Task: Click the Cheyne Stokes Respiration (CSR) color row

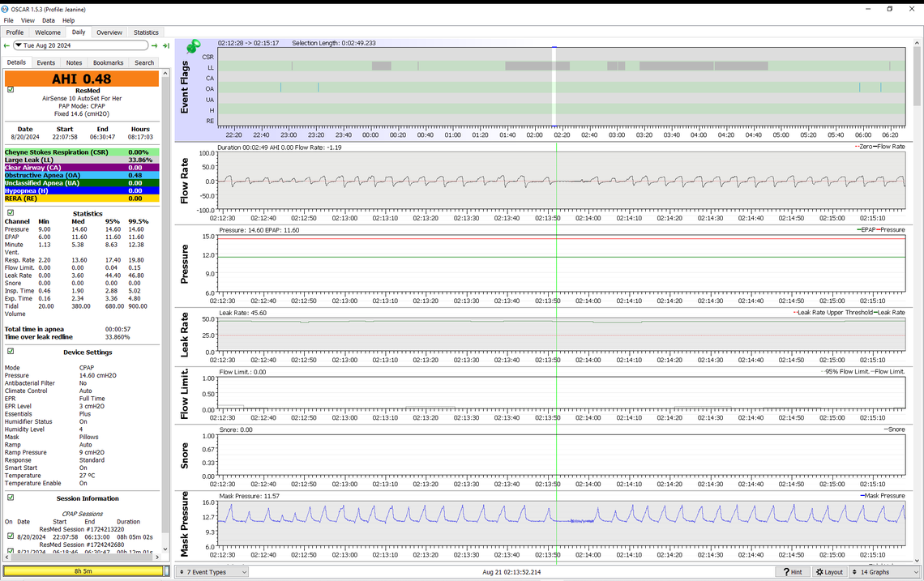Action: point(82,152)
